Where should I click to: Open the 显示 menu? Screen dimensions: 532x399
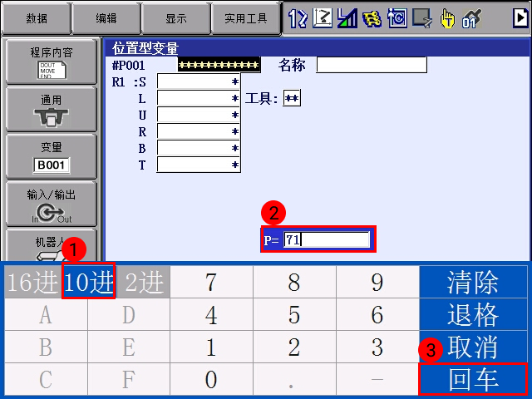click(175, 18)
